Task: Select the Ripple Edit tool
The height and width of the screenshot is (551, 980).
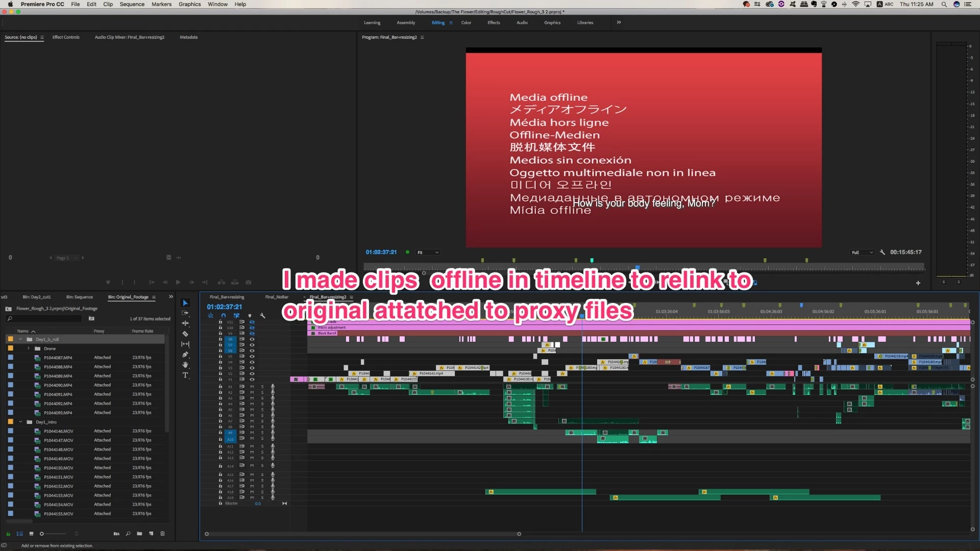Action: pos(185,323)
